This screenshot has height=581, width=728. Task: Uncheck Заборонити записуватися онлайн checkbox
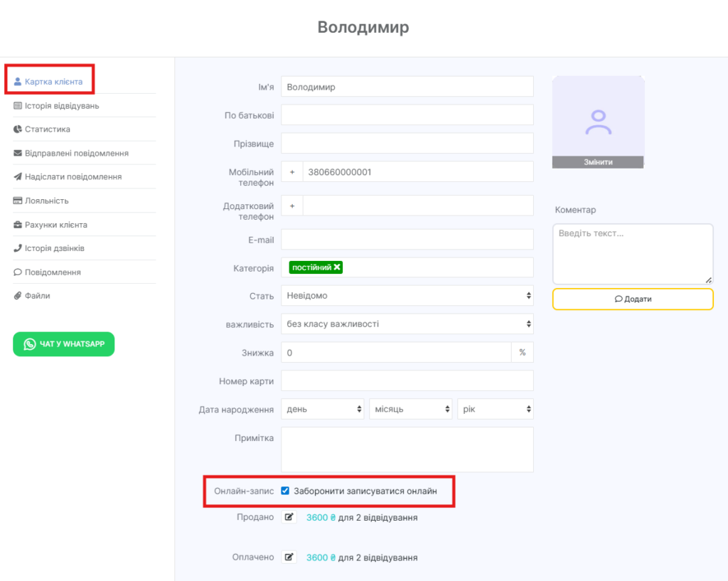[285, 491]
